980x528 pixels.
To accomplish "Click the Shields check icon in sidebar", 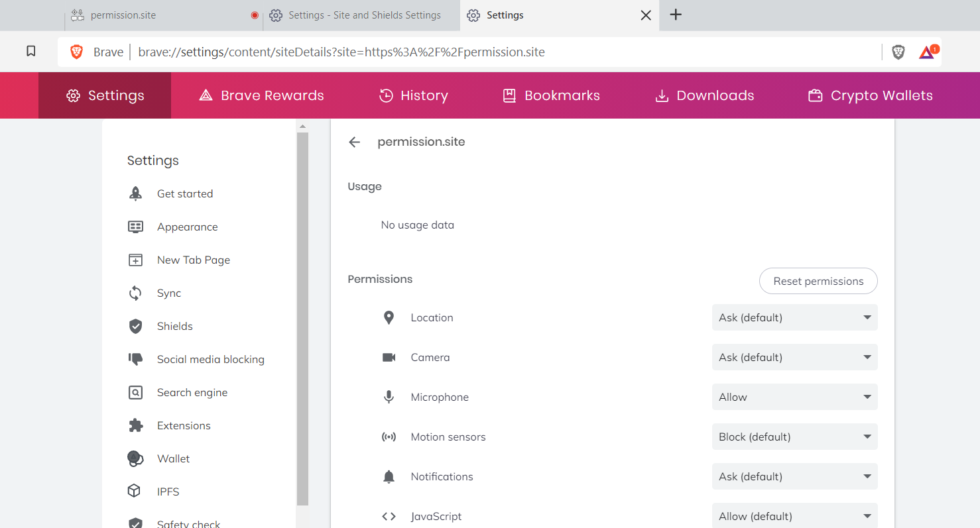I will pyautogui.click(x=135, y=326).
